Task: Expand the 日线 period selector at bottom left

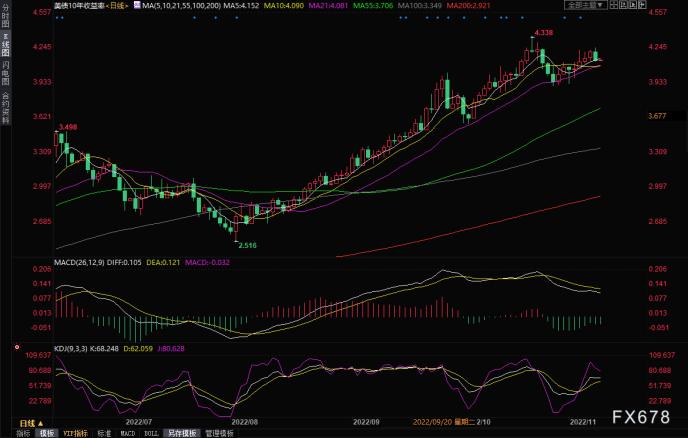Action: pos(31,423)
